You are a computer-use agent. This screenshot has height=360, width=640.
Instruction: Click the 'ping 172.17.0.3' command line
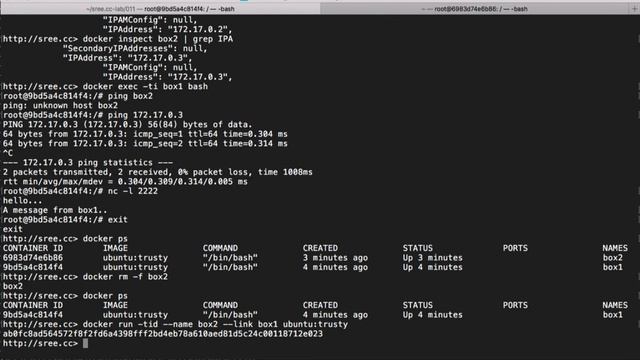[145, 115]
